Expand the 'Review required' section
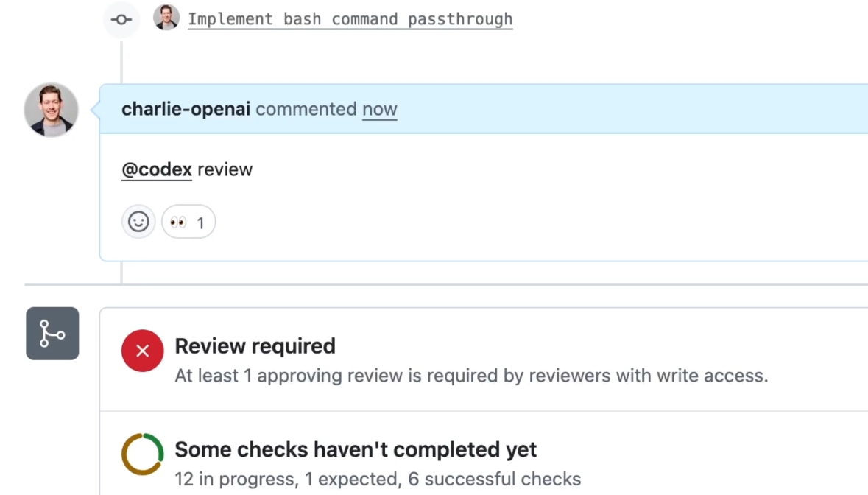 [255, 346]
